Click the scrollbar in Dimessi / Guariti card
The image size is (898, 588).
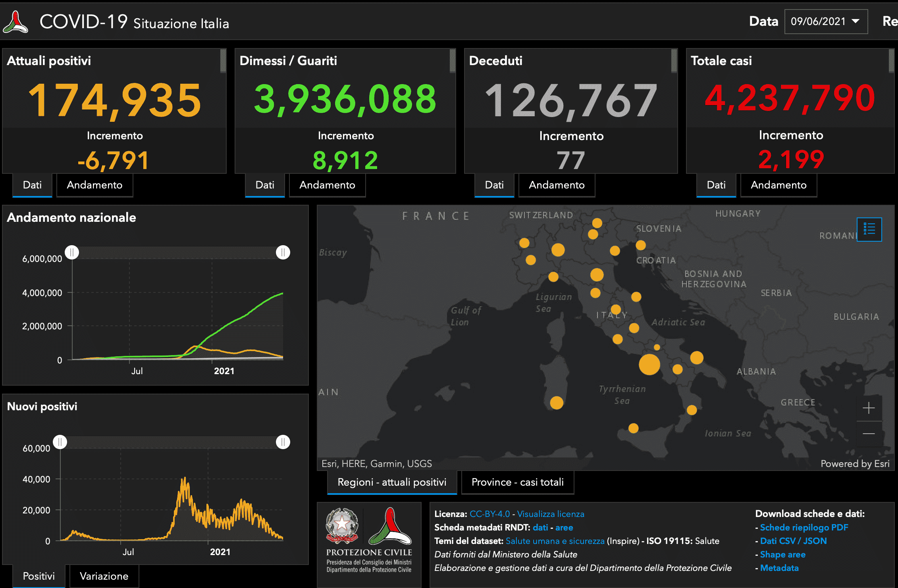pos(453,61)
